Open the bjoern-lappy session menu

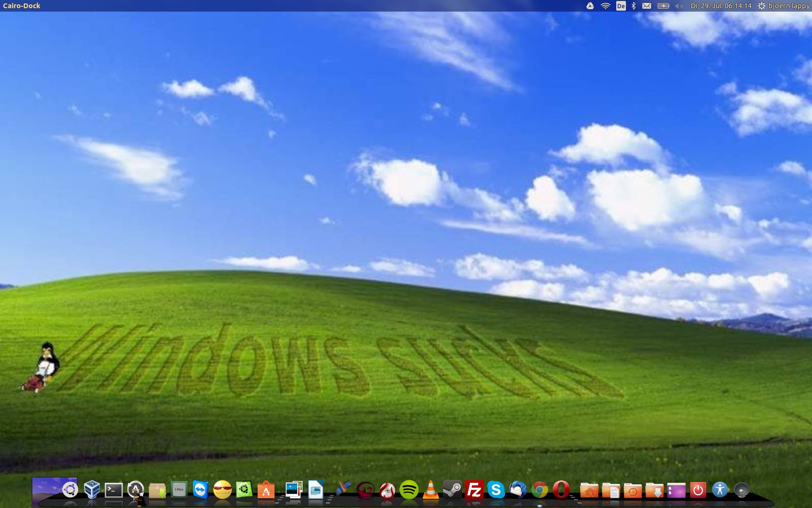coord(783,6)
